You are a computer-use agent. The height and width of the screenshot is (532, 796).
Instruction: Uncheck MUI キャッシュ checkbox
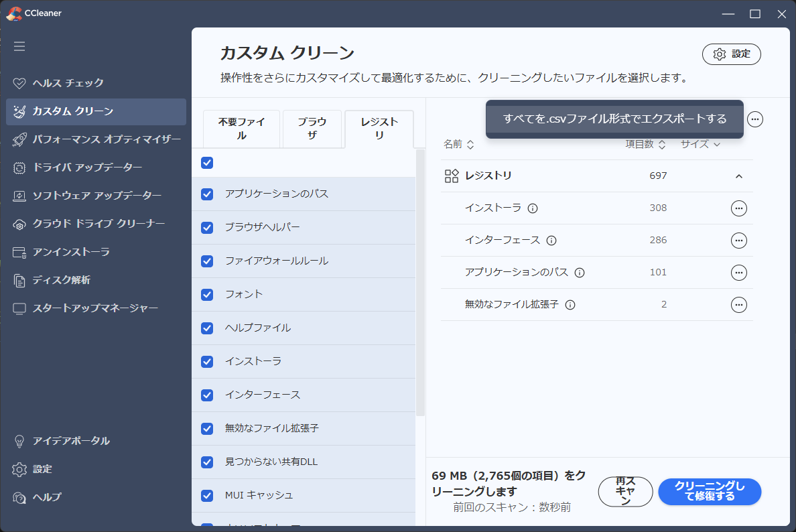click(207, 496)
